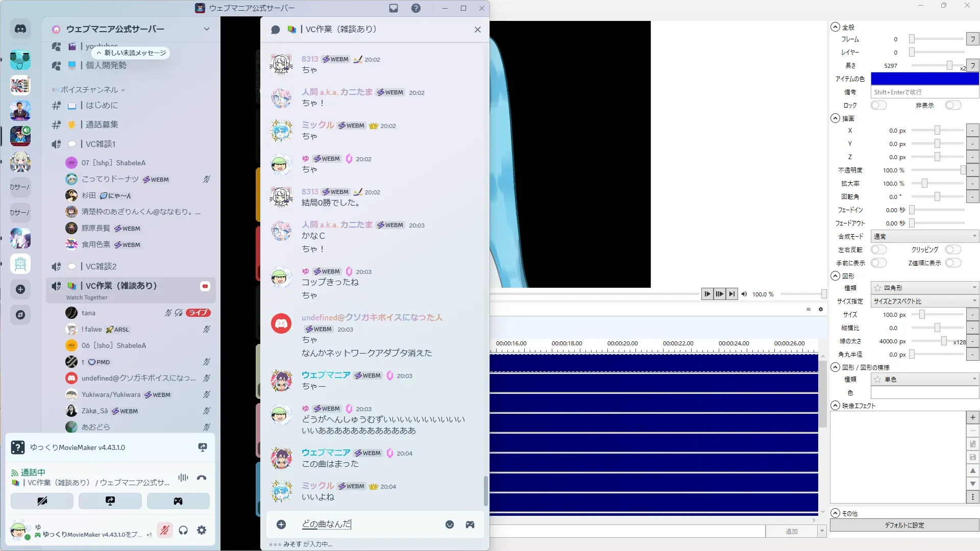
Task: Click the デフォルトに設定 button
Action: click(x=904, y=525)
